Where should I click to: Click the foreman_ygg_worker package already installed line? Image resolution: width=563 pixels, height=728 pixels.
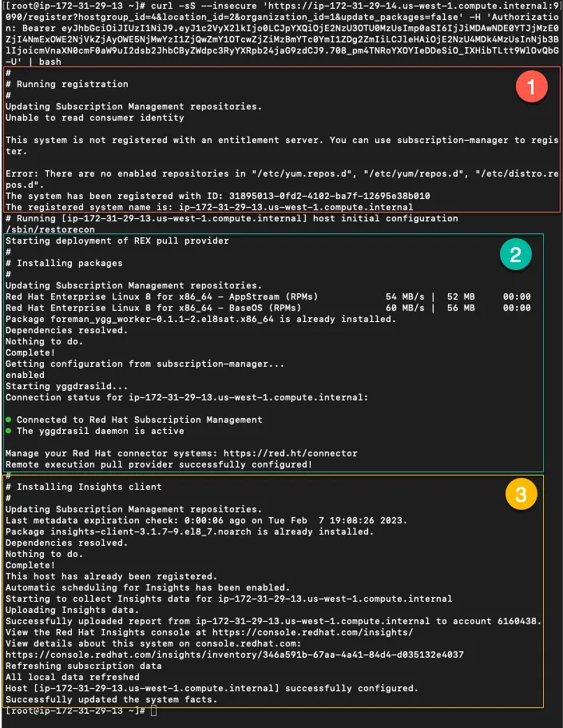(x=201, y=319)
